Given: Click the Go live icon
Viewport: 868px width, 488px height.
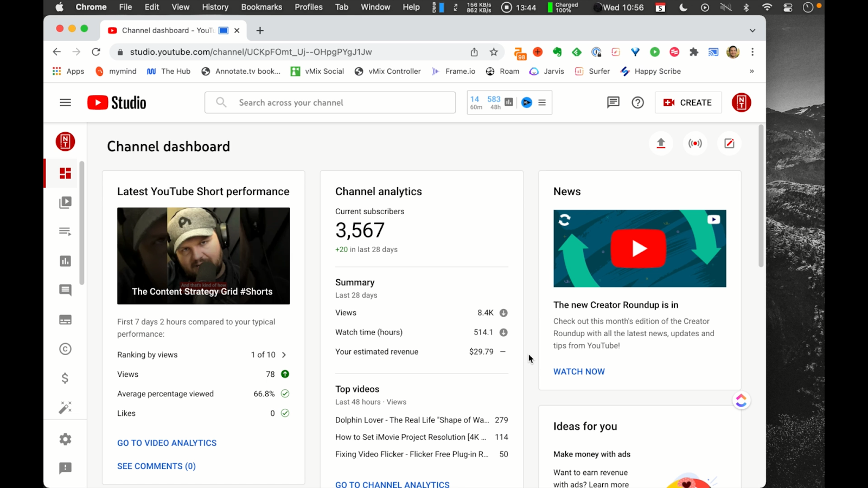Looking at the screenshot, I should click(x=695, y=143).
